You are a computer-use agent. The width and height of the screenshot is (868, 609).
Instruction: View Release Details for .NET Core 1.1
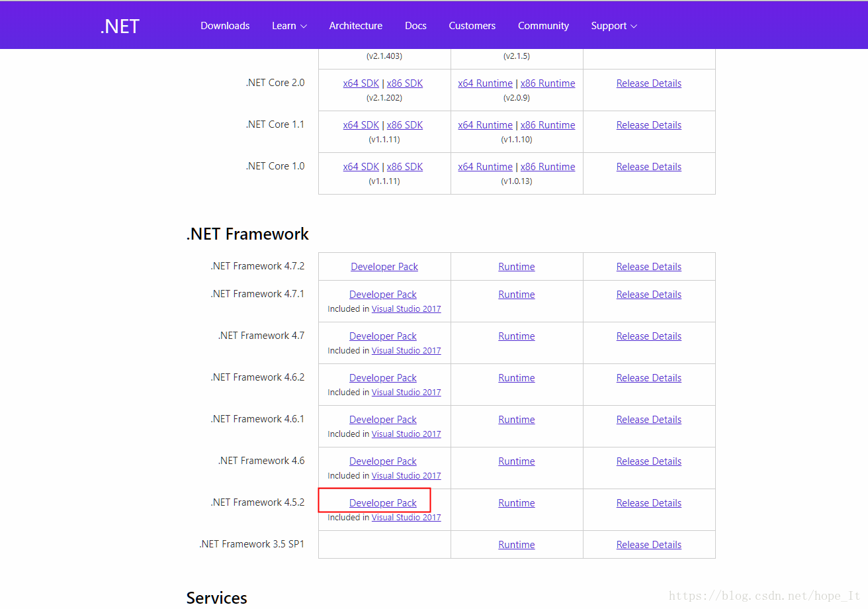point(648,125)
